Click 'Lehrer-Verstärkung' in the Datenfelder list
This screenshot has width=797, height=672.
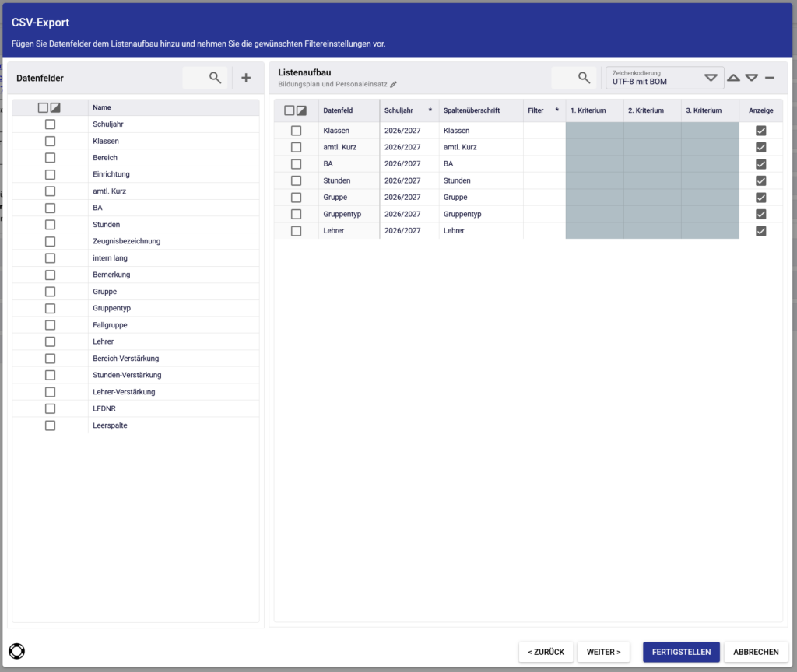point(124,392)
